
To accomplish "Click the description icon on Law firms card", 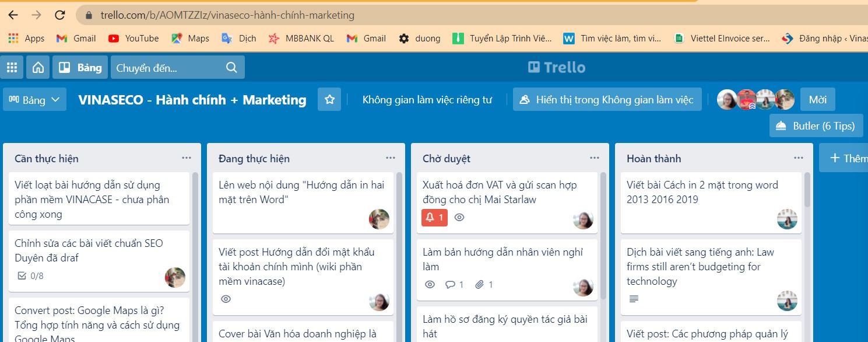I will click(634, 299).
